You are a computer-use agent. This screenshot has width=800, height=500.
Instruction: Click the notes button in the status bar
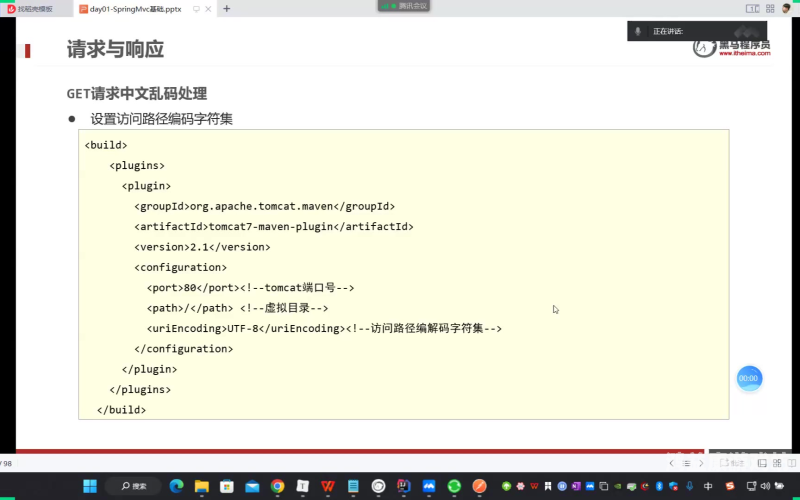point(732,463)
